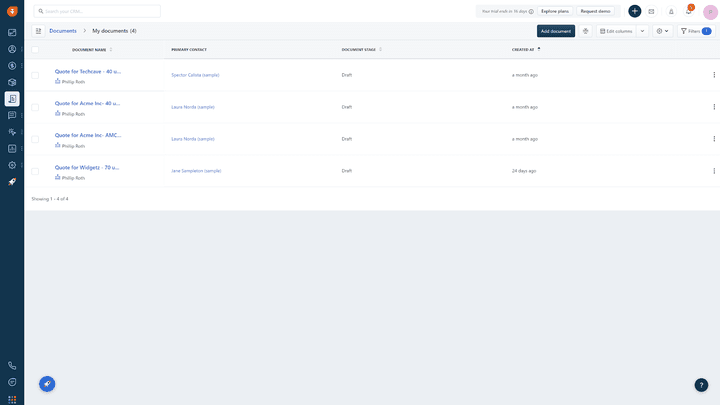
Task: Sort by the Created At column header
Action: 525,49
